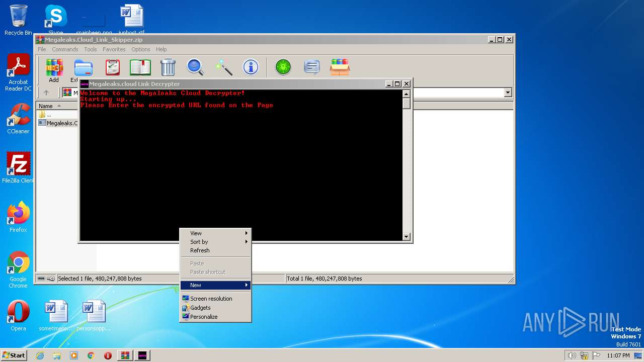The width and height of the screenshot is (644, 362).
Task: Click the media player taskbar icon
Action: click(x=74, y=355)
